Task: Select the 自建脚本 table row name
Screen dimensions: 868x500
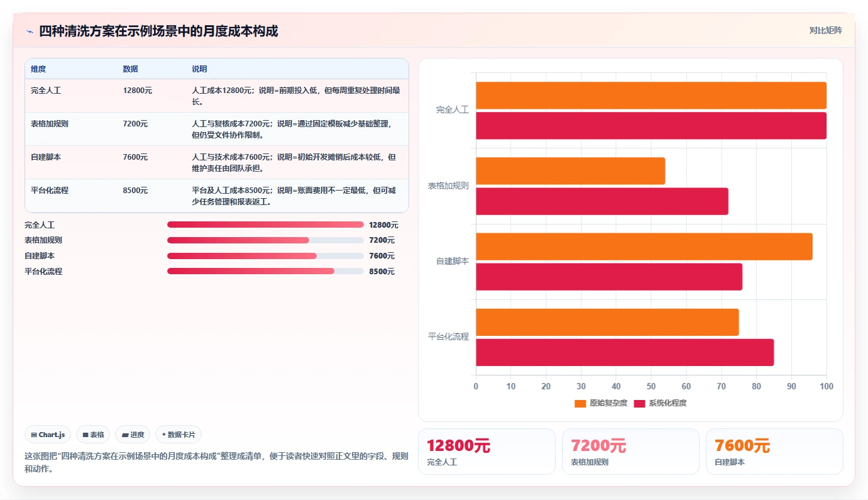Action: point(46,157)
